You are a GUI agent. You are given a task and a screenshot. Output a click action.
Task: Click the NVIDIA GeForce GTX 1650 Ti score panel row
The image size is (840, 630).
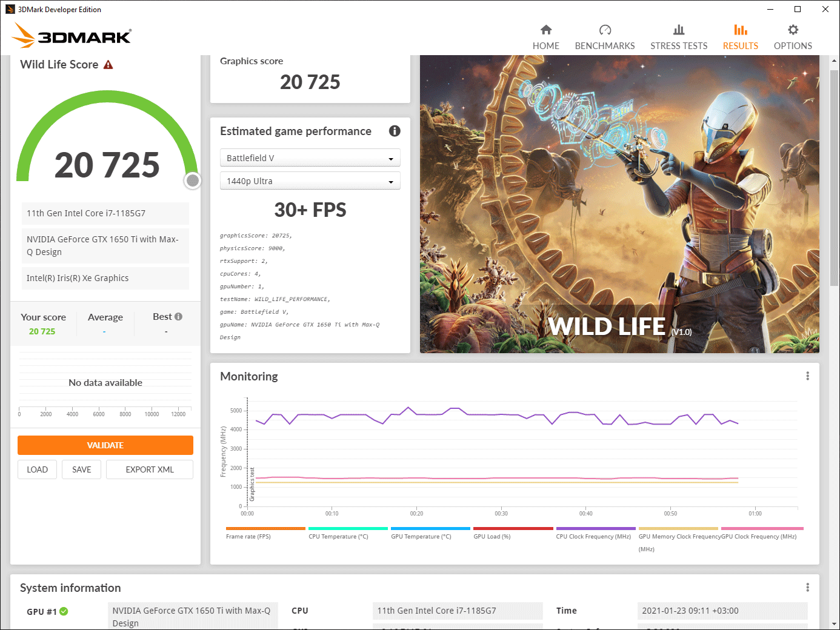tap(105, 245)
